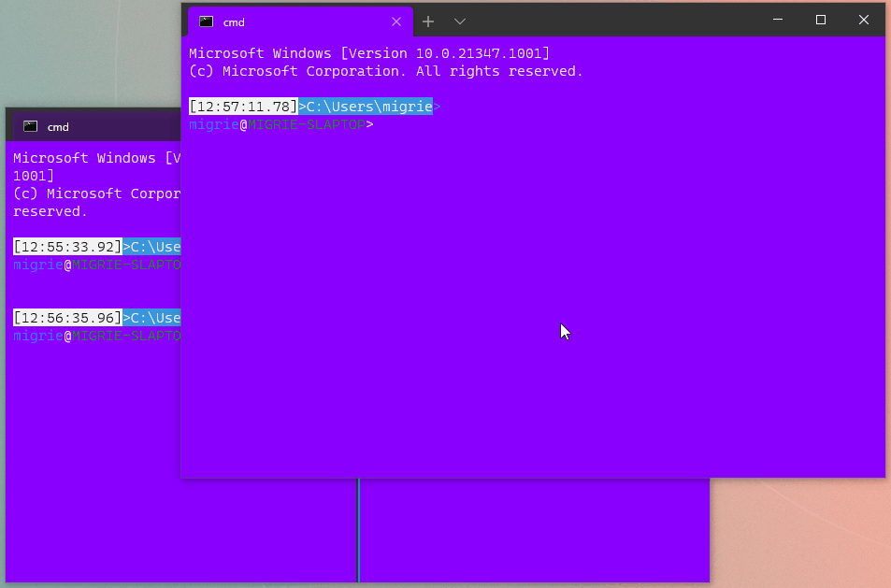Select the cmd tab in the front terminal window
The width and height of the screenshot is (891, 588).
(300, 22)
